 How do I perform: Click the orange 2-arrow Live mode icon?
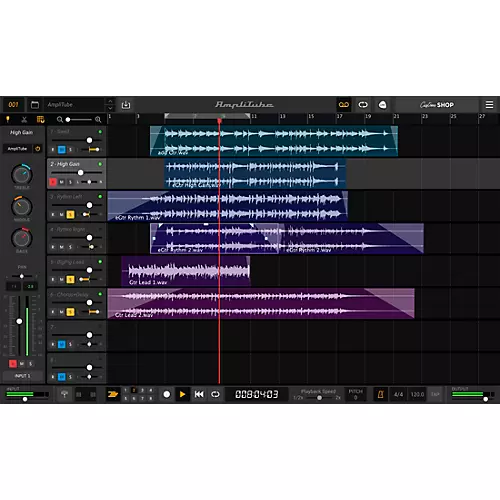113,394
